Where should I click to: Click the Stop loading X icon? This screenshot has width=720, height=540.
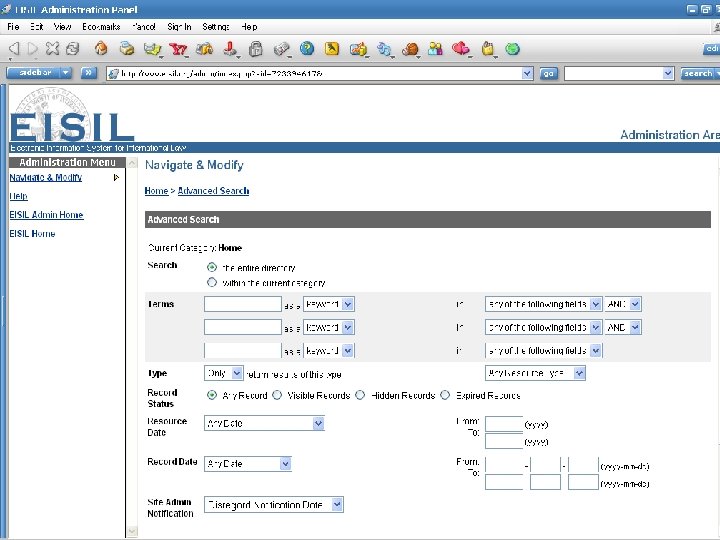click(x=52, y=48)
